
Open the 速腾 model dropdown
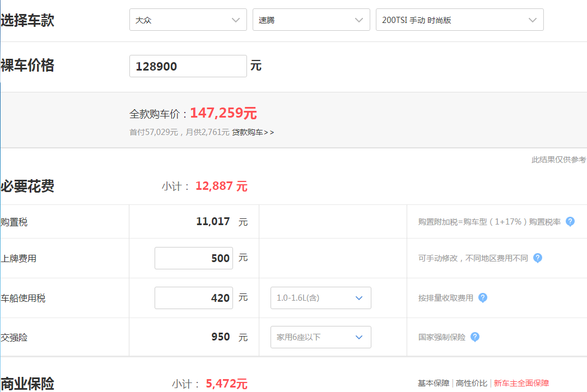[x=311, y=20]
